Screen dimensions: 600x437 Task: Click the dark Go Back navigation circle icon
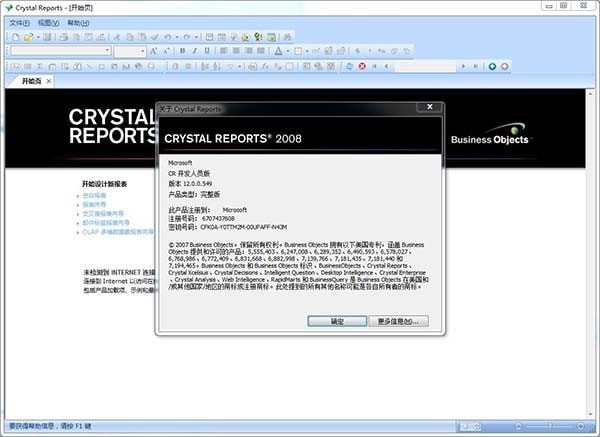point(492,66)
